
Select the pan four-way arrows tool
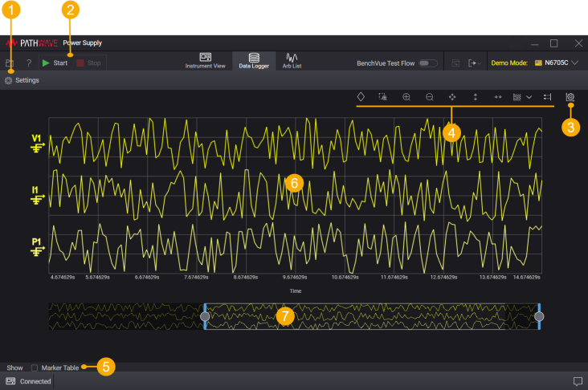click(x=452, y=97)
